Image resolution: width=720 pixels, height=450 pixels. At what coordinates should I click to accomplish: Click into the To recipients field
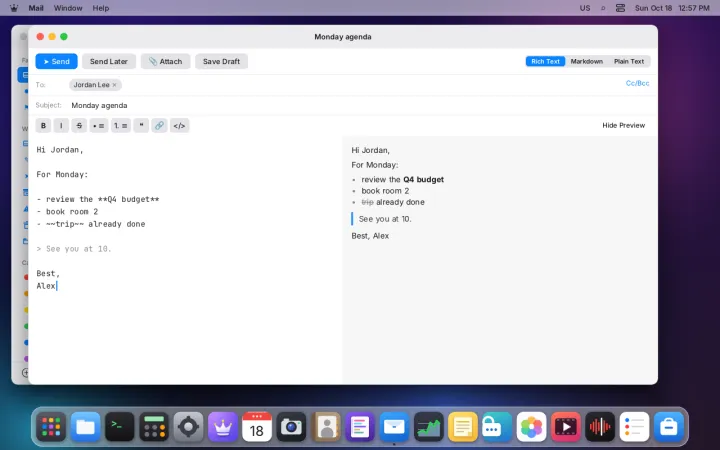click(x=344, y=85)
